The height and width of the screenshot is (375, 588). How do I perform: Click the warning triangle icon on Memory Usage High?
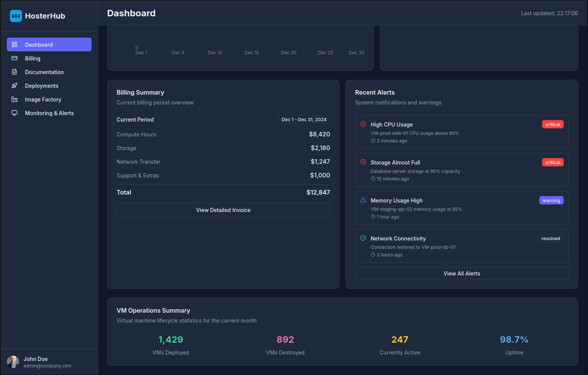click(x=363, y=200)
